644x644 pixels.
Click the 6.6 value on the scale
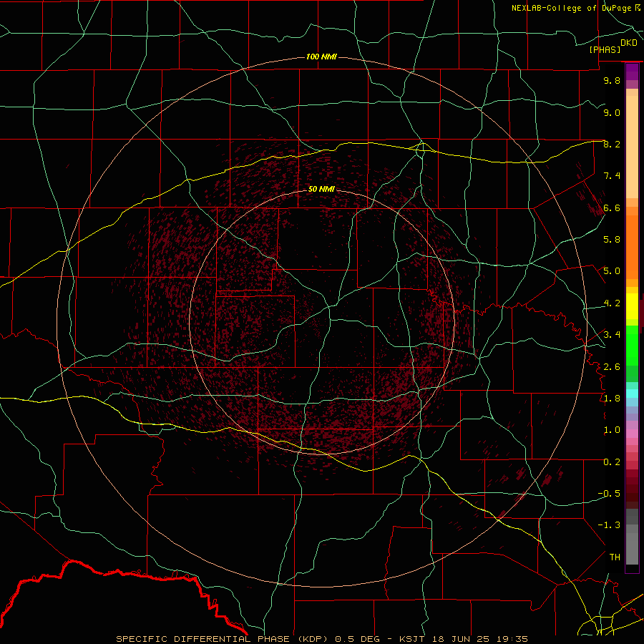pyautogui.click(x=612, y=208)
